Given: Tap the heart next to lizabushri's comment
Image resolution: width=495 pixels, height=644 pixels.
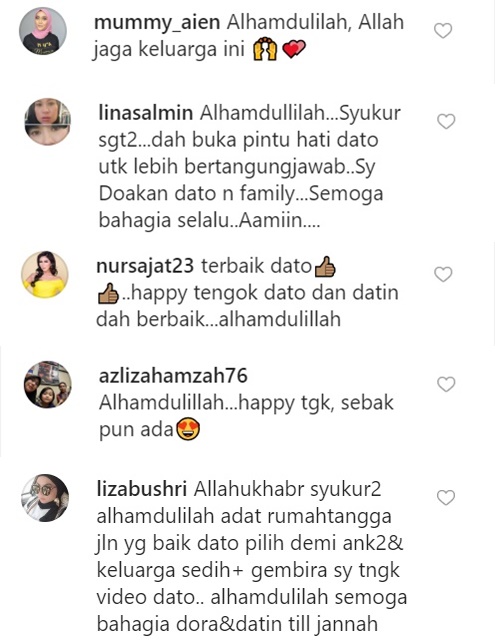Looking at the screenshot, I should coord(446,497).
